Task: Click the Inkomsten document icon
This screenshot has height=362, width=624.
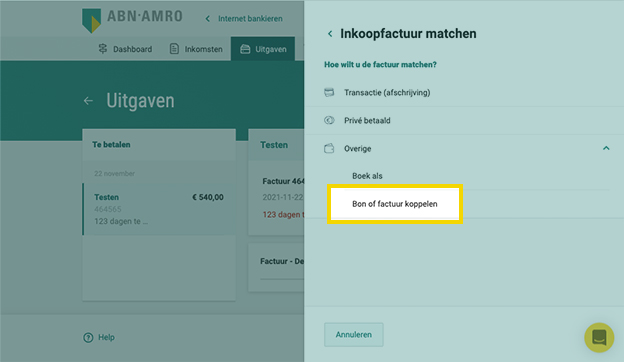Action: (174, 49)
